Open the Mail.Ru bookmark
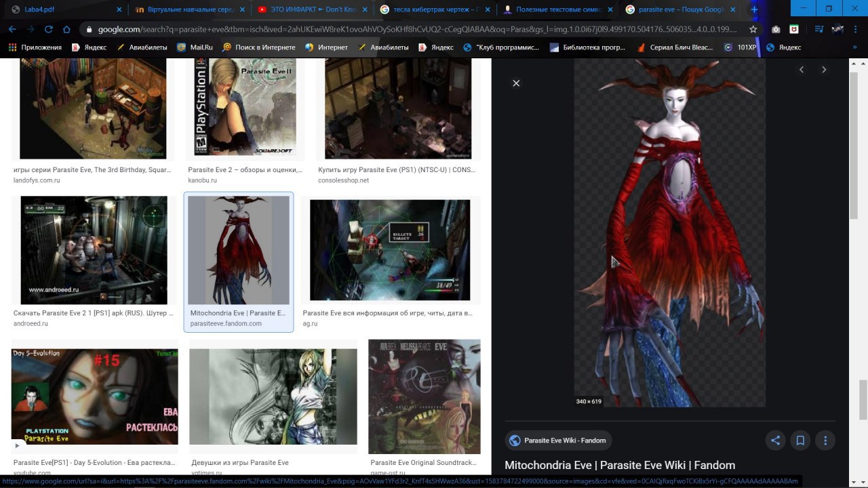 [x=195, y=47]
